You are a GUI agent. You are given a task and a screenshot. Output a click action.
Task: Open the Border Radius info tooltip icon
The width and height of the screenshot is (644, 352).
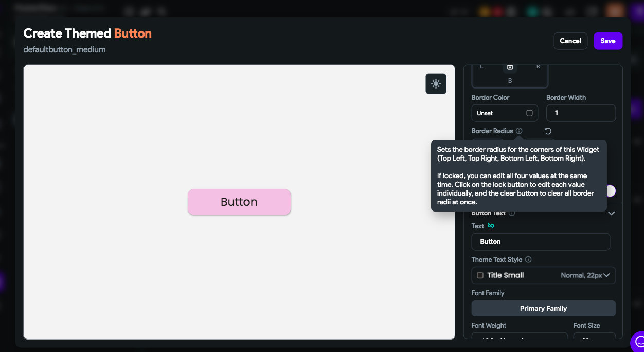519,131
